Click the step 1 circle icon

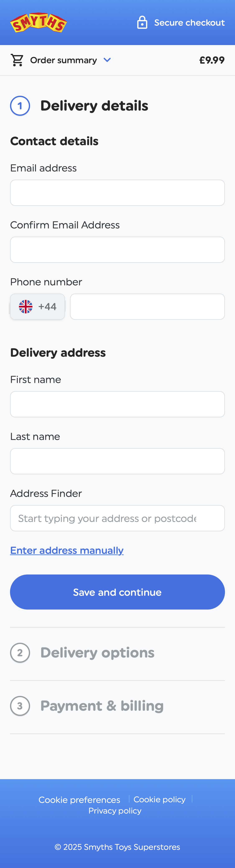(20, 106)
